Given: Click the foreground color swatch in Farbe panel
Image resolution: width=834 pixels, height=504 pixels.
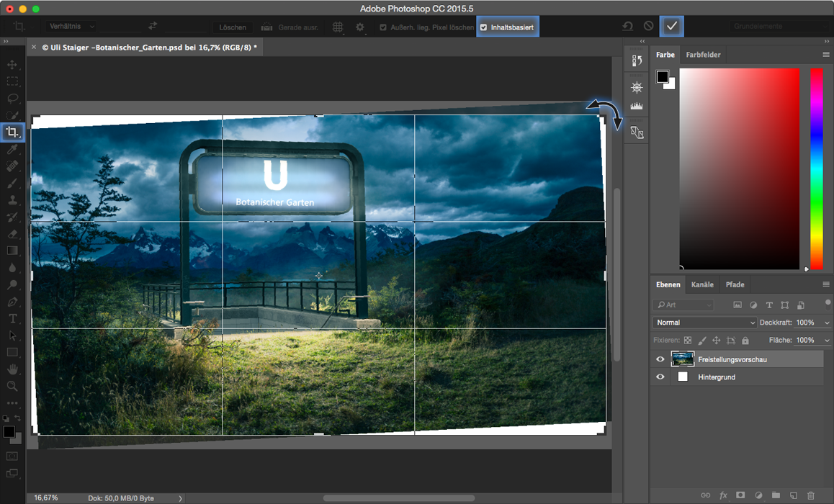Looking at the screenshot, I should point(662,77).
